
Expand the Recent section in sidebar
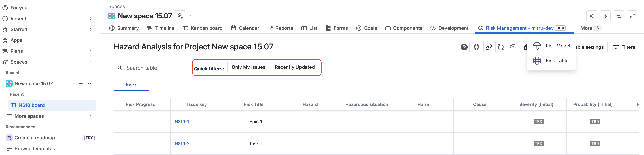pyautogui.click(x=90, y=19)
